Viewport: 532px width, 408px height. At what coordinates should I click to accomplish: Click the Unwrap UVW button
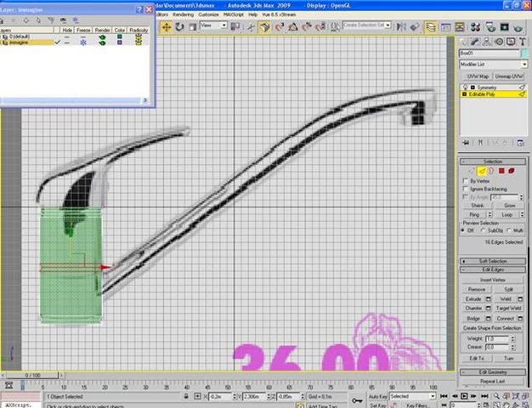click(511, 76)
